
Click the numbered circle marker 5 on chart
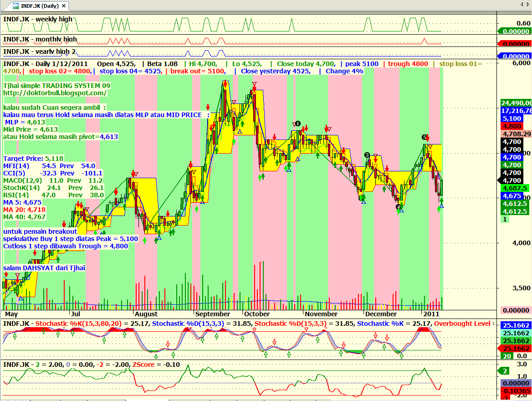tap(424, 137)
